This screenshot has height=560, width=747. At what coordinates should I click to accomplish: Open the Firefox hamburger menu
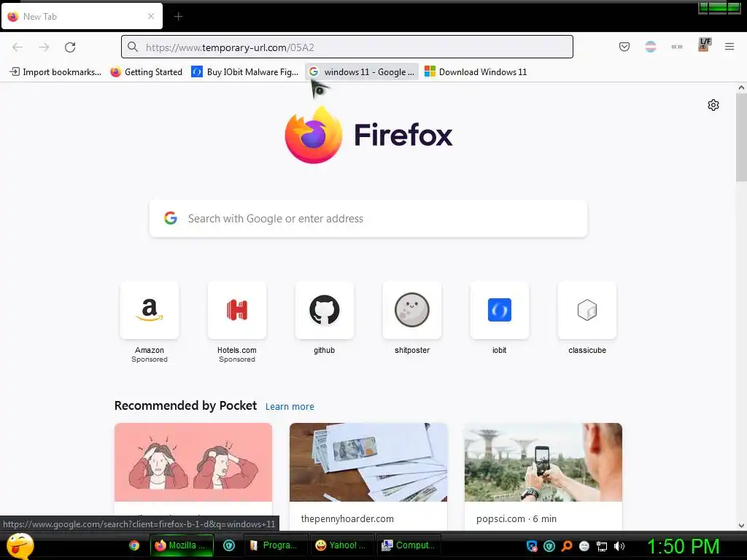[729, 47]
